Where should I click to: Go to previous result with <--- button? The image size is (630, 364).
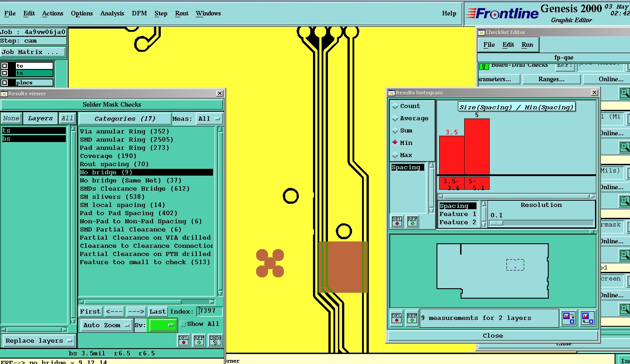(114, 311)
